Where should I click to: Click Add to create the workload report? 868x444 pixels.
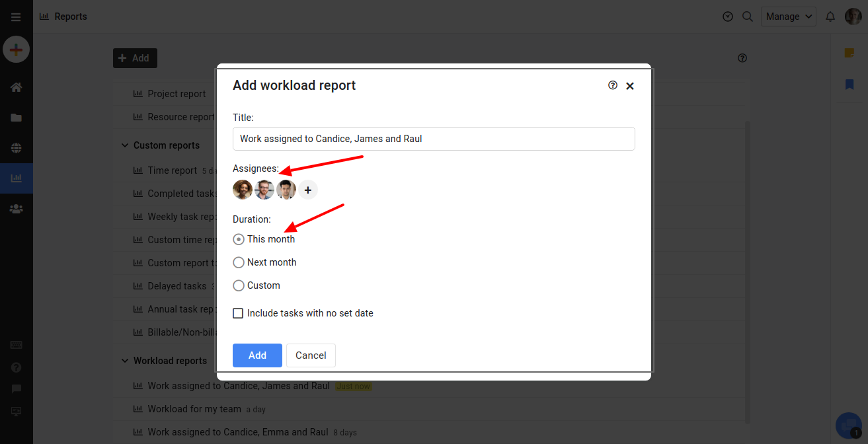click(256, 355)
